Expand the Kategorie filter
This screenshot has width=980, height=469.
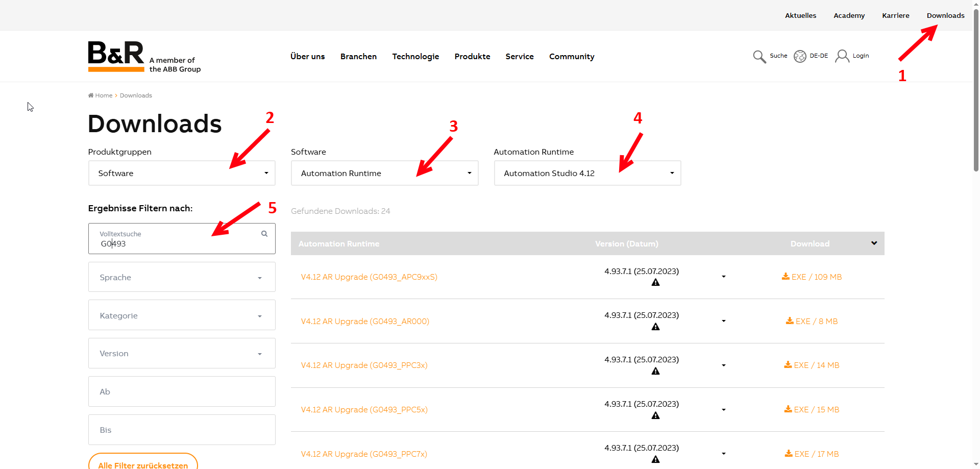(x=182, y=315)
